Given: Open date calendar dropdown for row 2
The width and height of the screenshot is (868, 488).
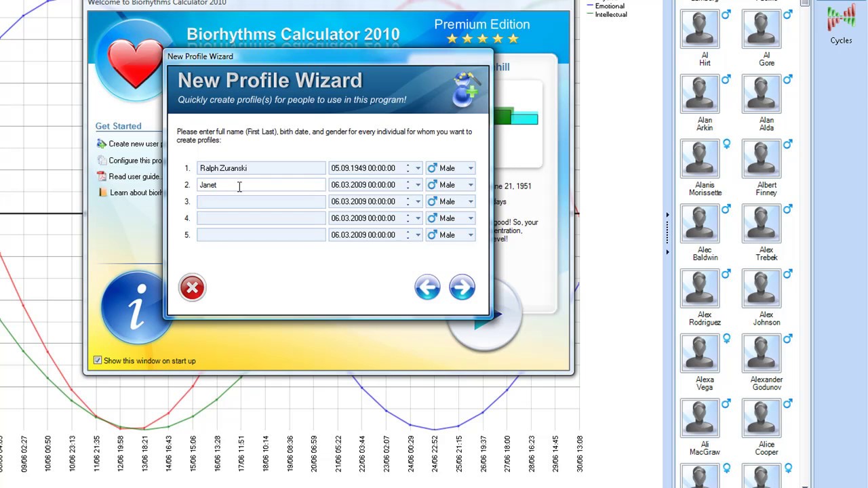Looking at the screenshot, I should point(418,185).
